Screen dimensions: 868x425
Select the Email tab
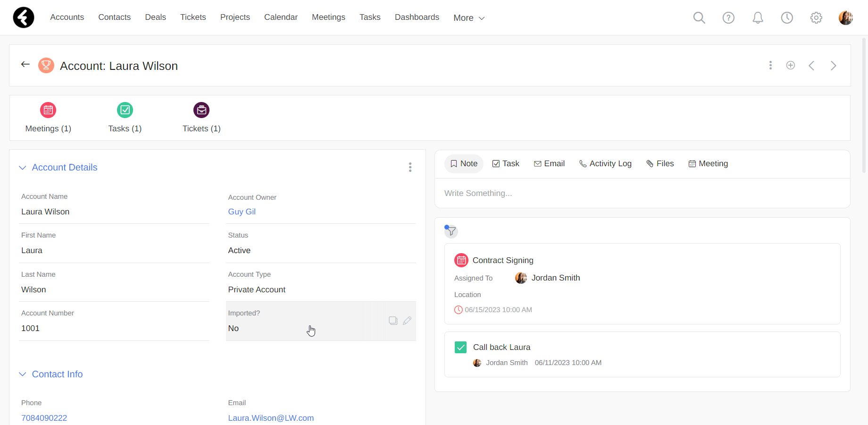(549, 164)
